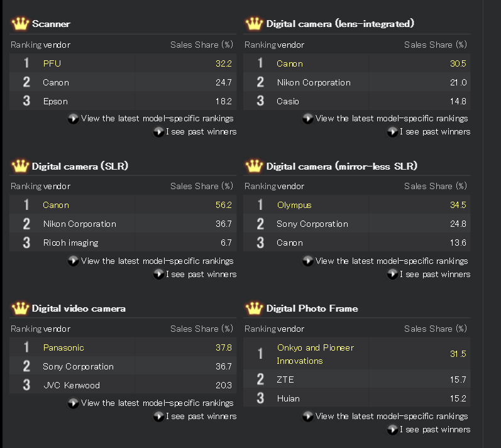Select Panasonic in Digital video camera ranking
Image resolution: width=501 pixels, height=448 pixels.
point(63,347)
